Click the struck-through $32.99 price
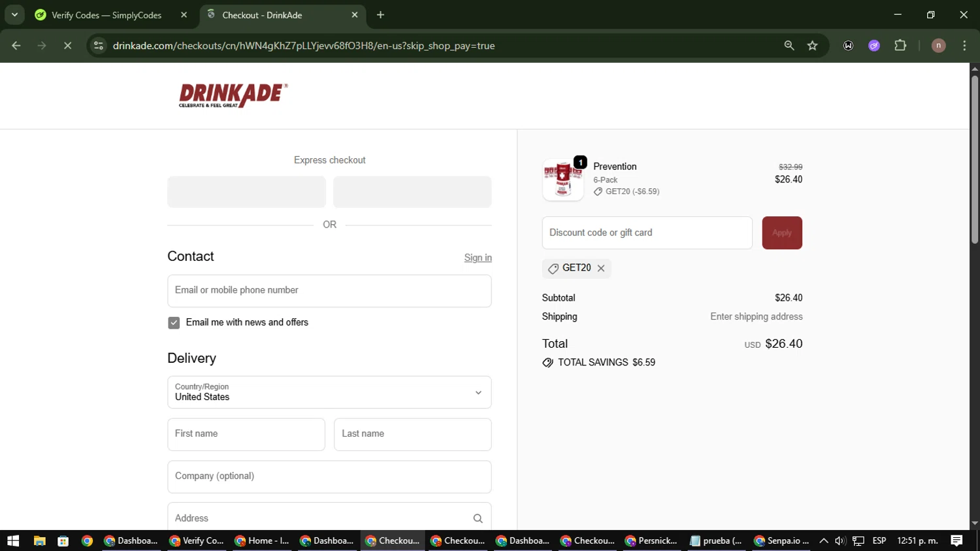Screen dimensions: 980x551 point(791,167)
